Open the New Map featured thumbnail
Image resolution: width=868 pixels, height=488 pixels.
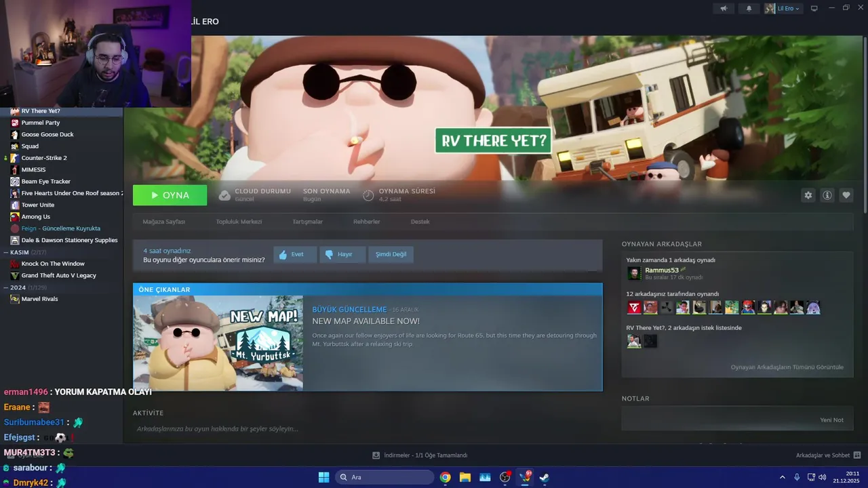(x=218, y=344)
